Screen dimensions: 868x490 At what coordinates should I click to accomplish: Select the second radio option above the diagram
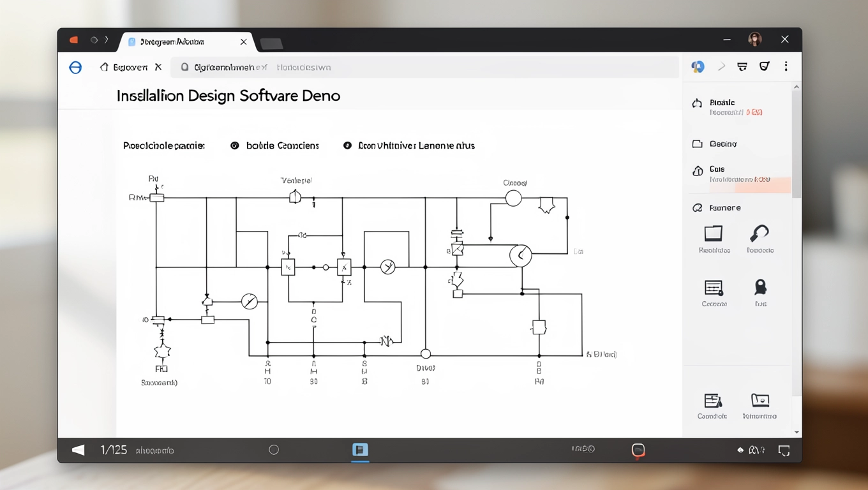[x=347, y=145]
